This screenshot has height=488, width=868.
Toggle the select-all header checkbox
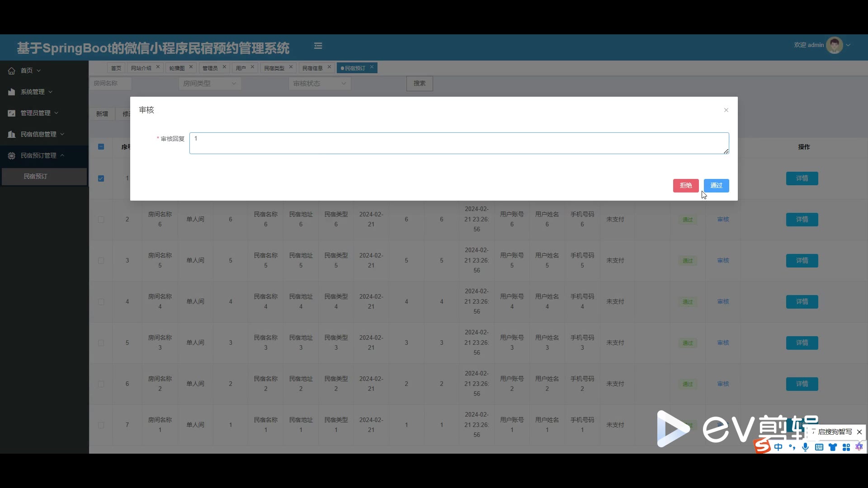[101, 147]
